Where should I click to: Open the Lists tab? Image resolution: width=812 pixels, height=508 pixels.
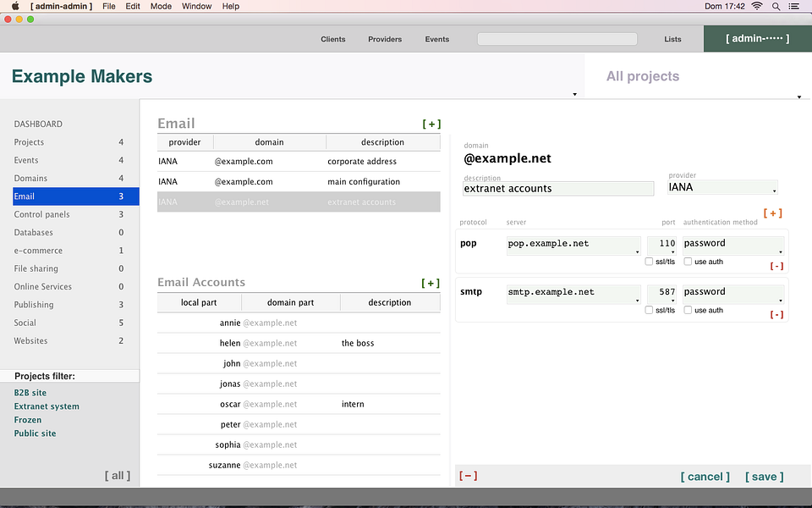click(672, 40)
